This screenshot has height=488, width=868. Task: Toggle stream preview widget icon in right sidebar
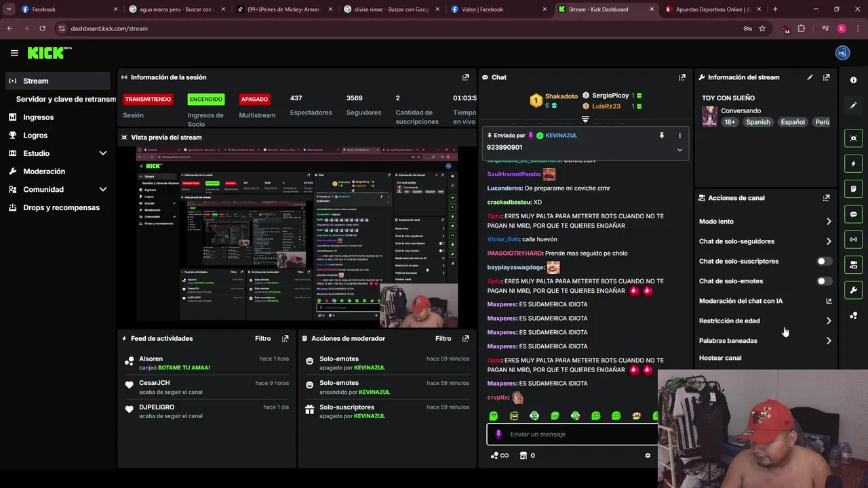853,138
